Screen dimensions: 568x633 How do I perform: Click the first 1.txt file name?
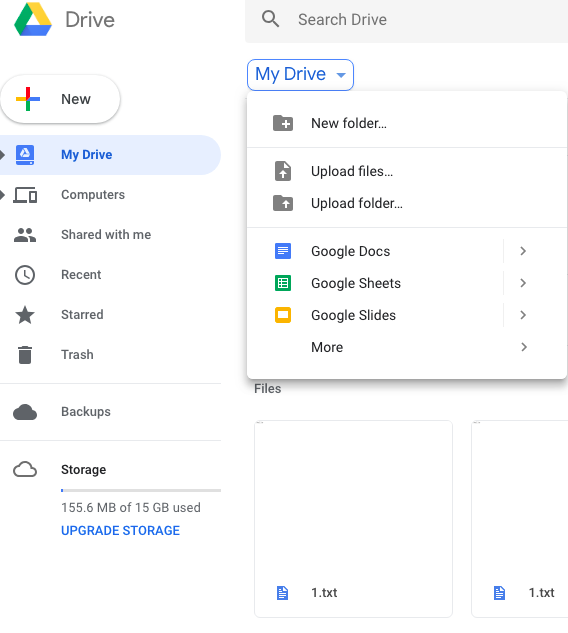[324, 593]
